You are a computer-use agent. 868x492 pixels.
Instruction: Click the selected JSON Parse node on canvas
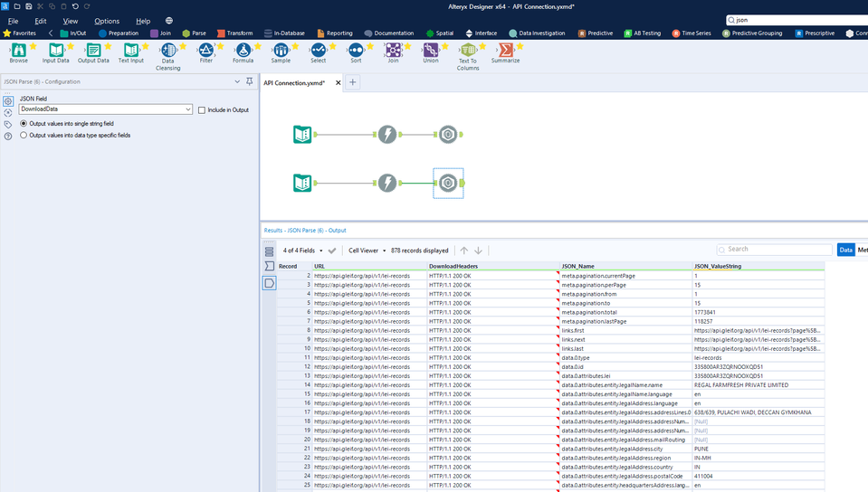pyautogui.click(x=448, y=184)
